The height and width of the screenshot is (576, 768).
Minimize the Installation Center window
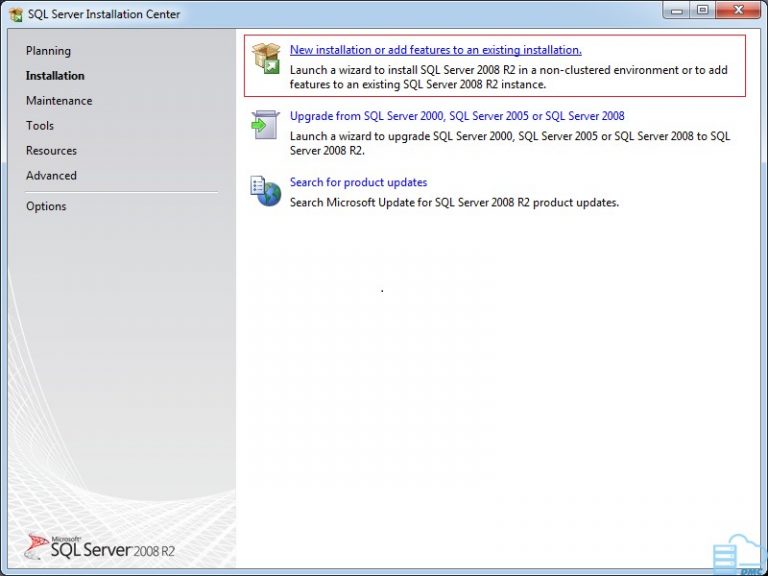click(x=677, y=10)
